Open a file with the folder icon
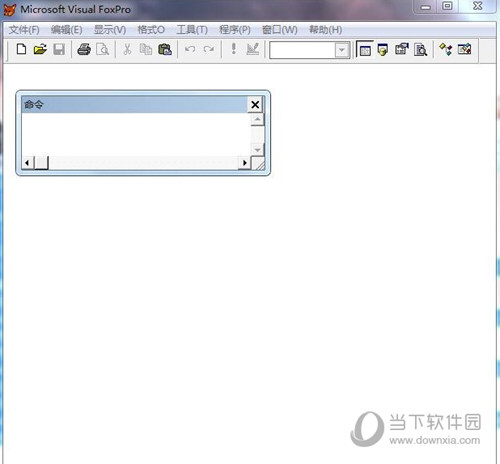Image resolution: width=500 pixels, height=464 pixels. coord(40,49)
